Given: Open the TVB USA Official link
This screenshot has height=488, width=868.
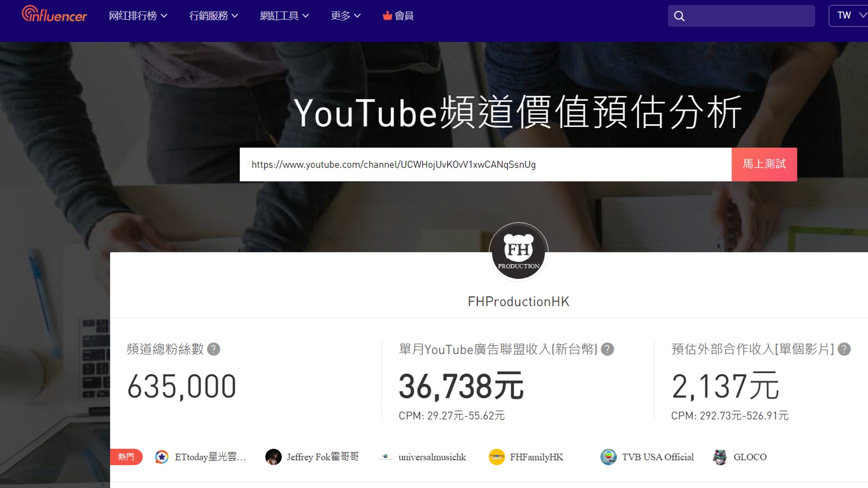Looking at the screenshot, I should coord(658,457).
